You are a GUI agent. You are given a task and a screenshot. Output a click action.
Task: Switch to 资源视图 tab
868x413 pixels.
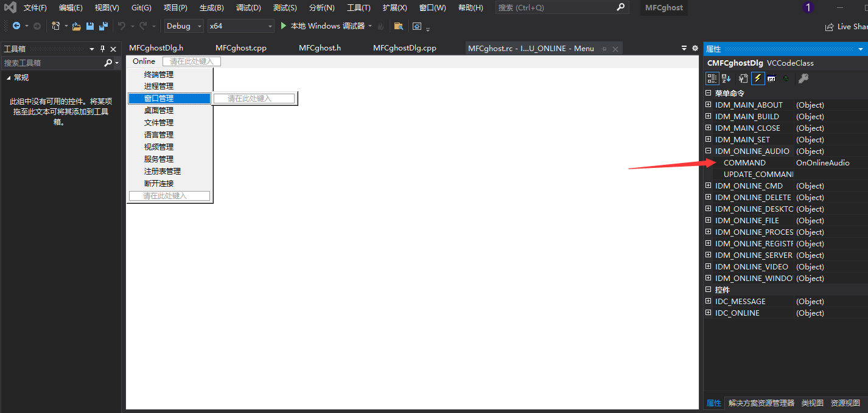845,403
